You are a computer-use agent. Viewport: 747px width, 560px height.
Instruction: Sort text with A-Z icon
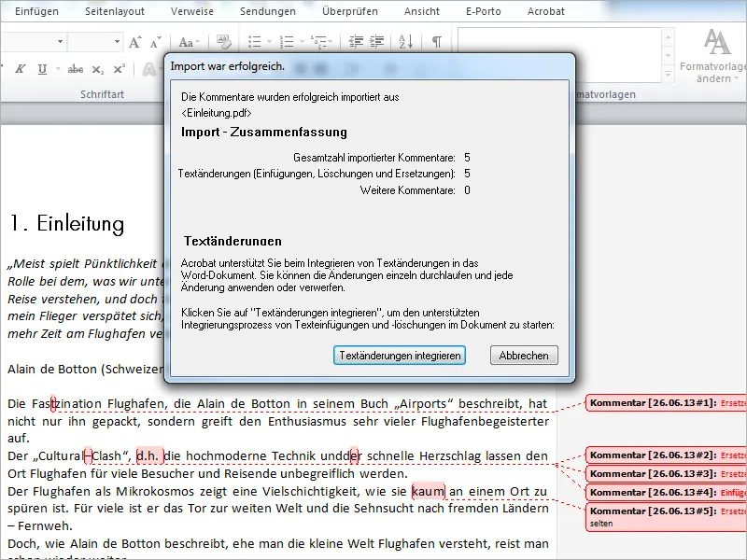point(405,42)
